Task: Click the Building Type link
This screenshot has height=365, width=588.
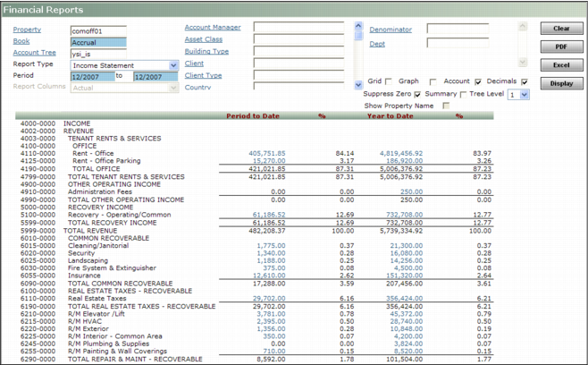Action: (x=206, y=51)
